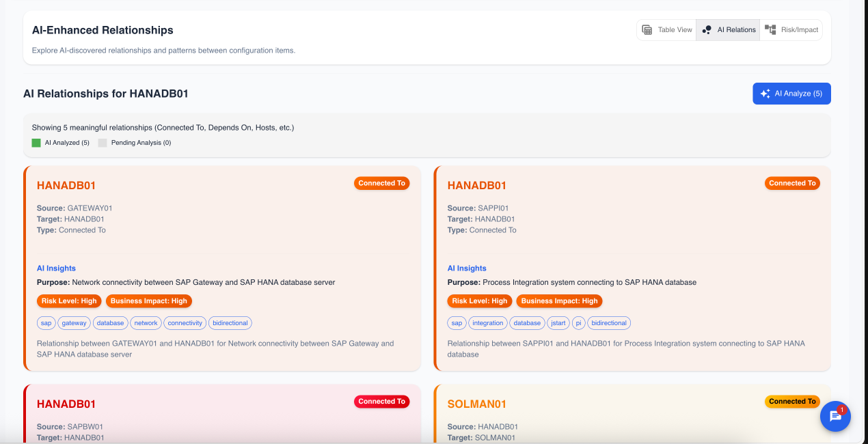The height and width of the screenshot is (444, 868).
Task: Expand AI Insights on the GATEWAY01 relationship card
Action: (55, 268)
